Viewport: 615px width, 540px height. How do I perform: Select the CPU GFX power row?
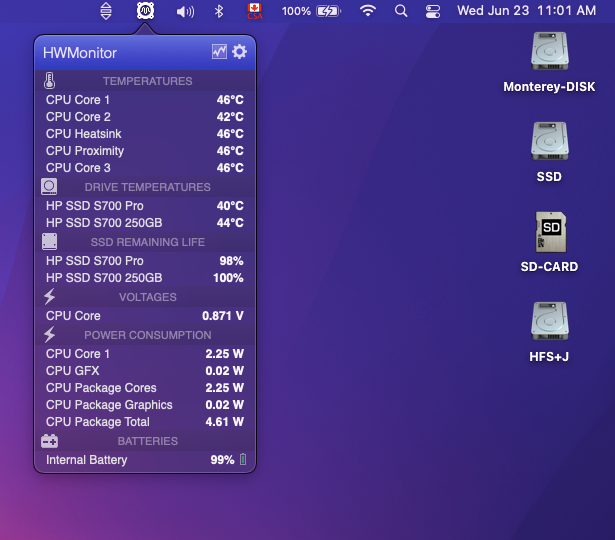point(145,371)
